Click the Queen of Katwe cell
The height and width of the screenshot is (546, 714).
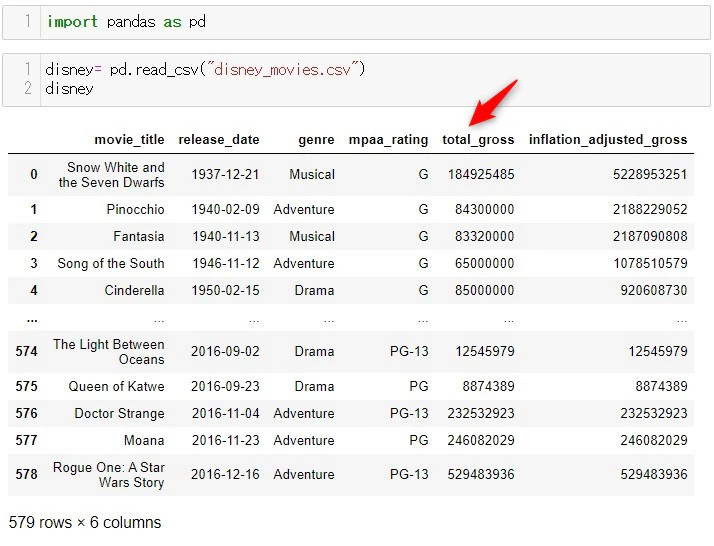pyautogui.click(x=116, y=386)
